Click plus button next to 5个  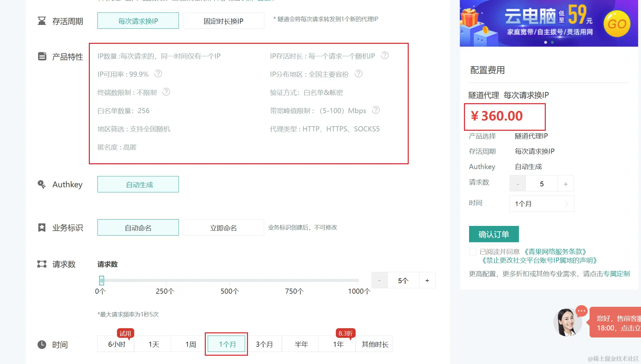[x=427, y=280]
